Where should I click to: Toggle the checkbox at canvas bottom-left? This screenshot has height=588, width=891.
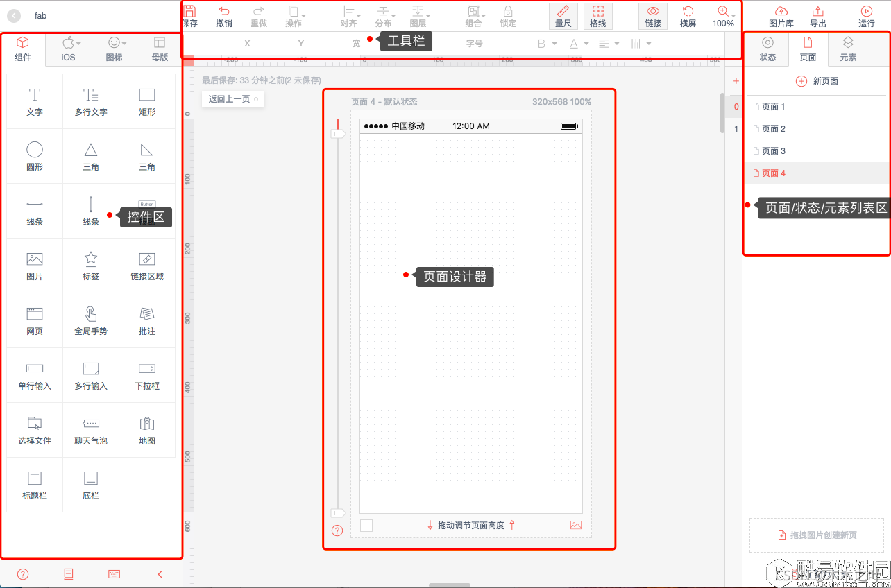click(x=366, y=526)
